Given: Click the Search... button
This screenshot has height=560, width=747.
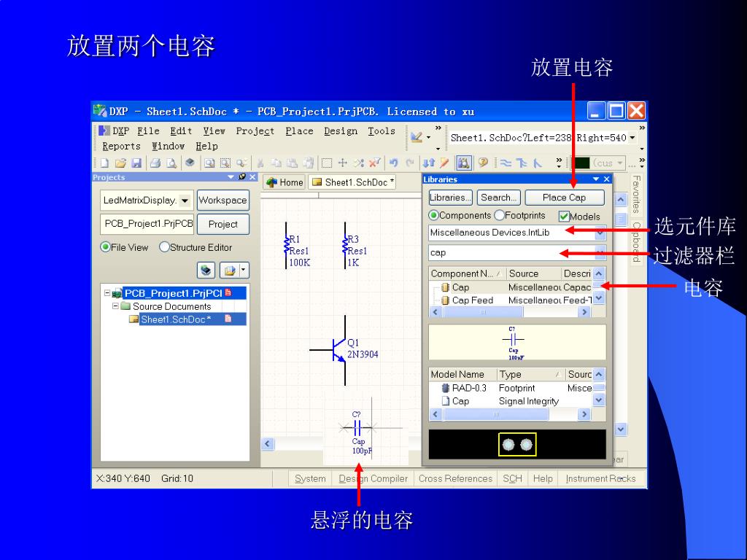Looking at the screenshot, I should (x=499, y=197).
